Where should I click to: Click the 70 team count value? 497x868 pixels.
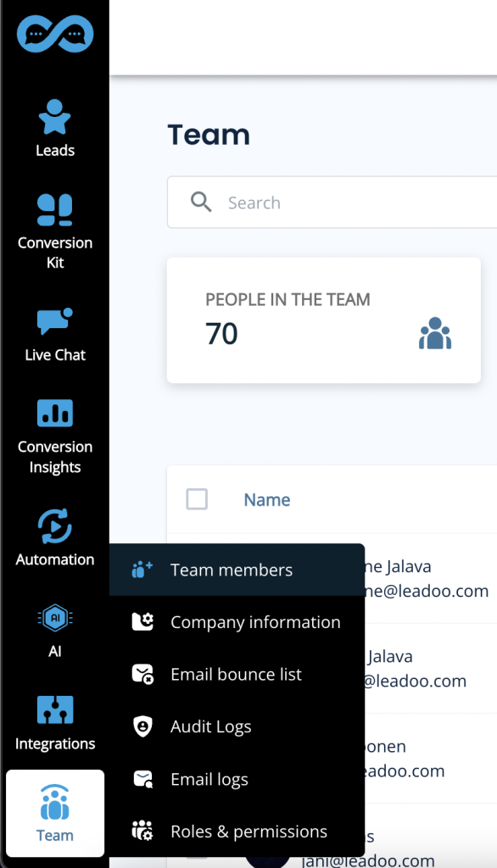pos(221,333)
